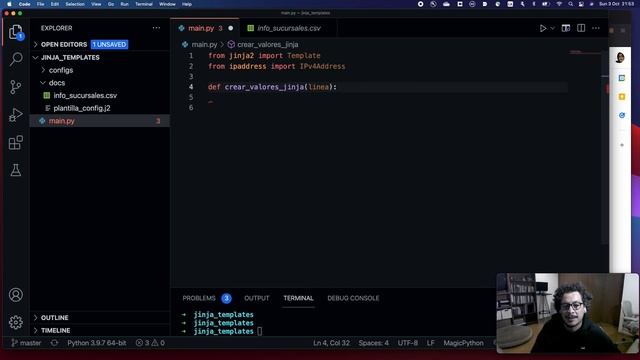Open the Go menu
This screenshot has height=360, width=640.
pos(111,4)
